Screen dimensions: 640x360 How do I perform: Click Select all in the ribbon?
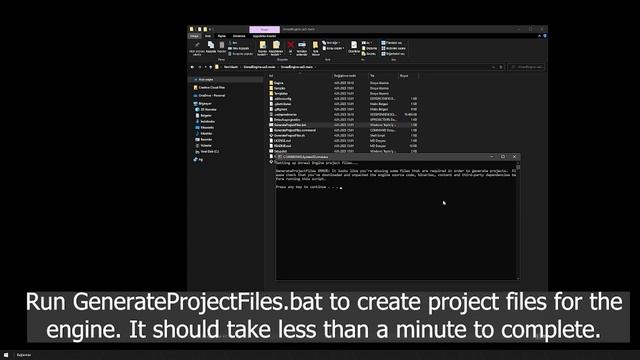point(392,43)
